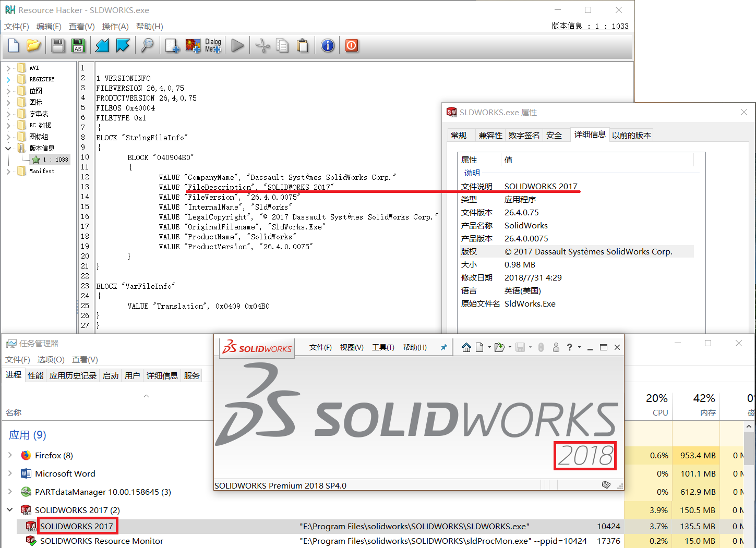
Task: Click the VALUE FileDescription line in editor
Action: (246, 187)
